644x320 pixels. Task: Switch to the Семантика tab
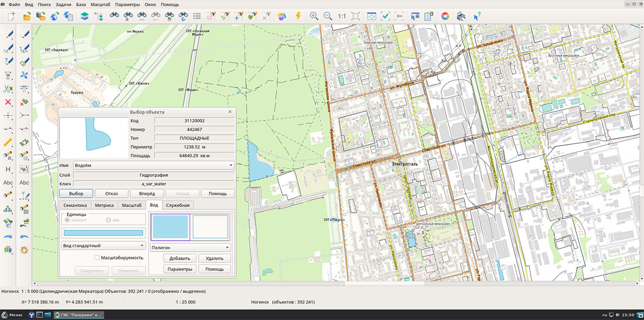(75, 205)
